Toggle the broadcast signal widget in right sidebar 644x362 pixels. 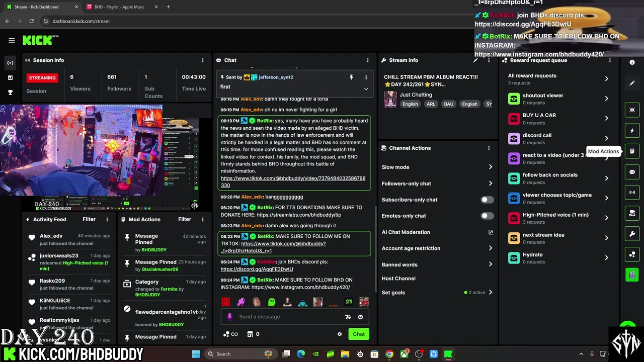(632, 193)
